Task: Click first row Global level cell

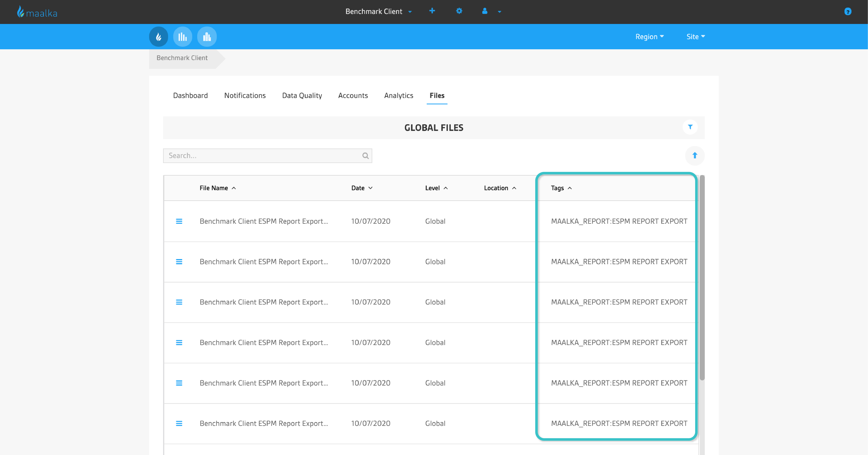Action: click(435, 221)
